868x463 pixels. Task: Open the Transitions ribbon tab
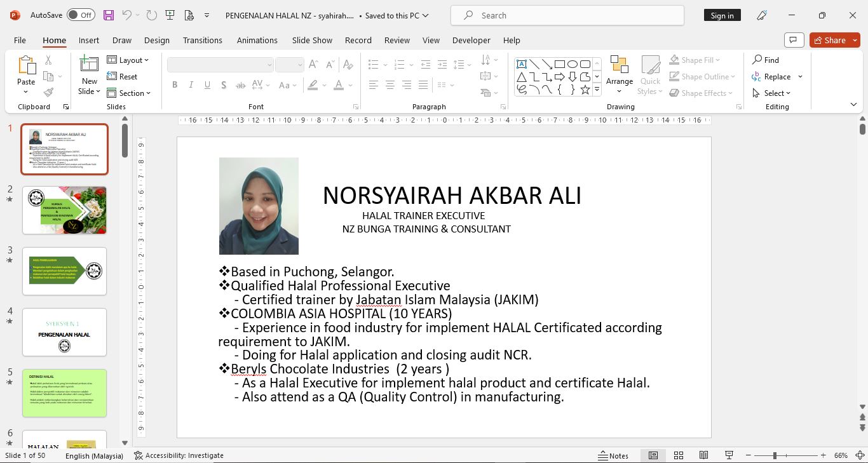point(202,40)
